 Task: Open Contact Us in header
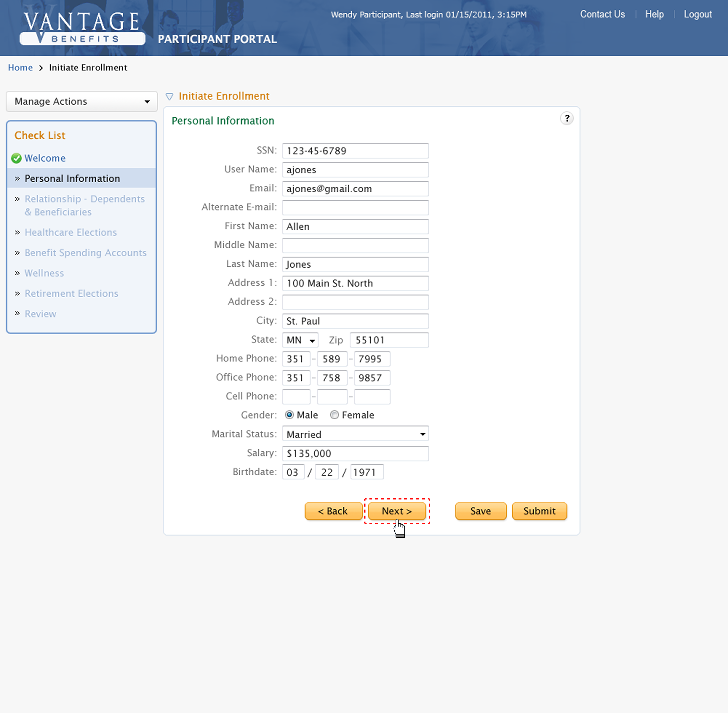[602, 14]
